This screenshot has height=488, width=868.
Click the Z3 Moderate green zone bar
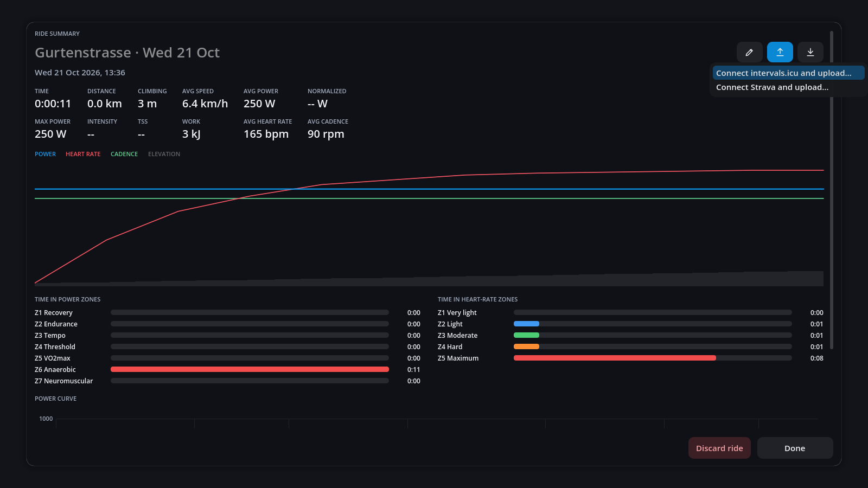pos(526,335)
